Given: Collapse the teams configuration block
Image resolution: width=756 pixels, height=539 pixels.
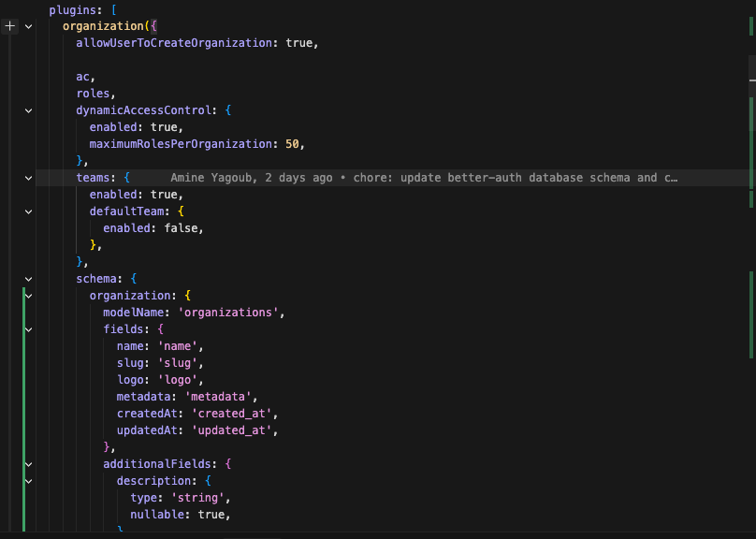Looking at the screenshot, I should 27,177.
